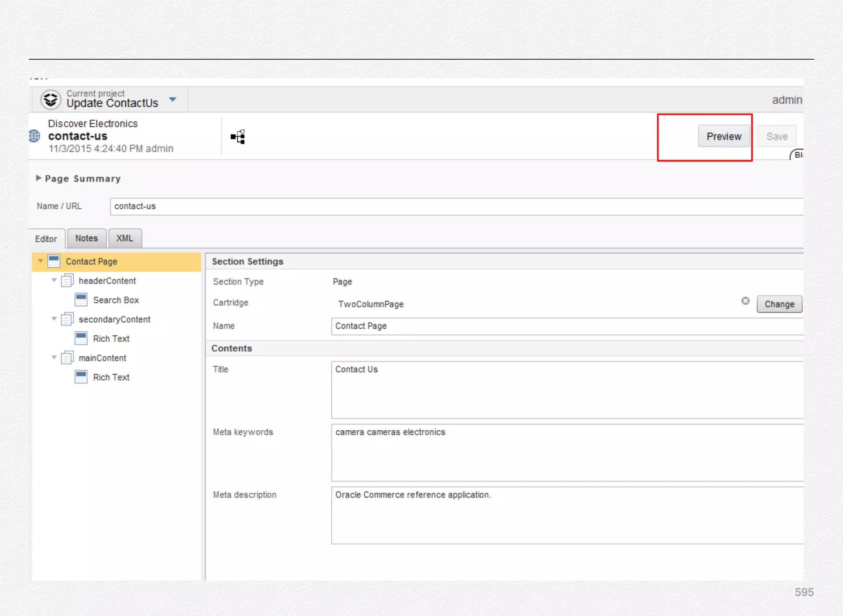
Task: Click the project box logo icon
Action: [x=51, y=100]
